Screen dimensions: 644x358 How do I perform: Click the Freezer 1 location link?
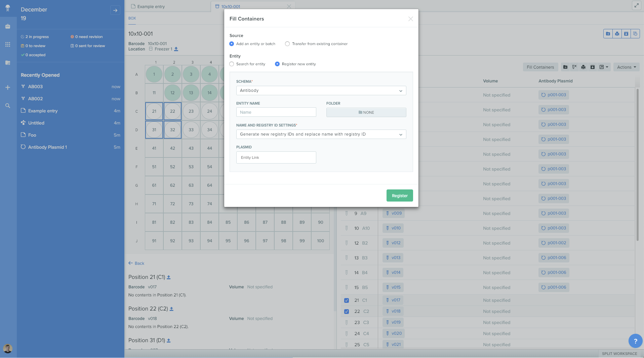(x=163, y=49)
